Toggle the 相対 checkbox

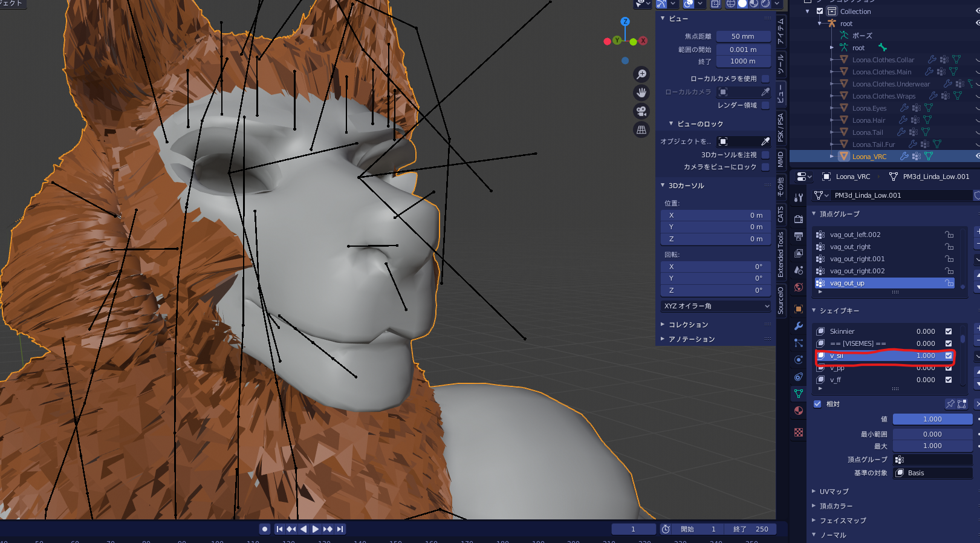pyautogui.click(x=817, y=404)
